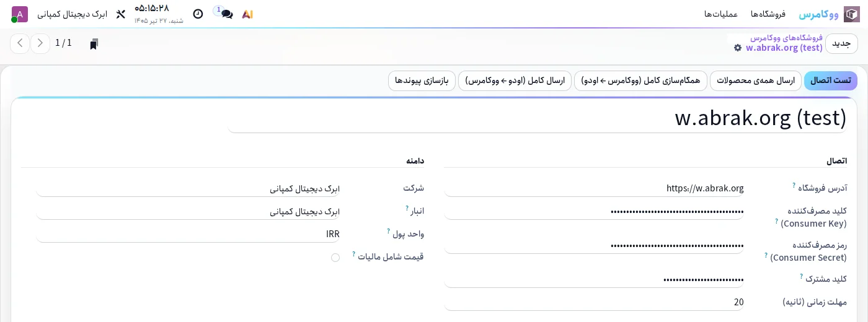Viewport: 868px width, 322px height.
Task: Open the WooCommerce app home icon
Action: 852,14
